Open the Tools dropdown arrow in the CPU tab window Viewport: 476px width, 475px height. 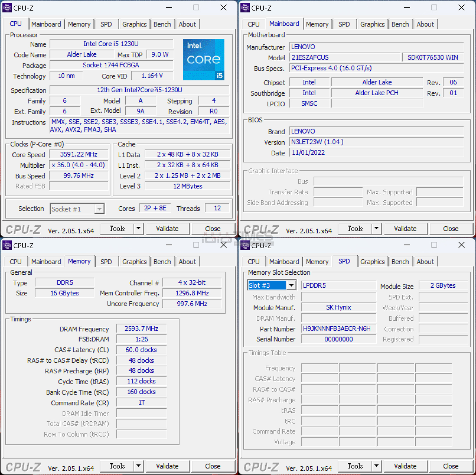click(x=138, y=229)
